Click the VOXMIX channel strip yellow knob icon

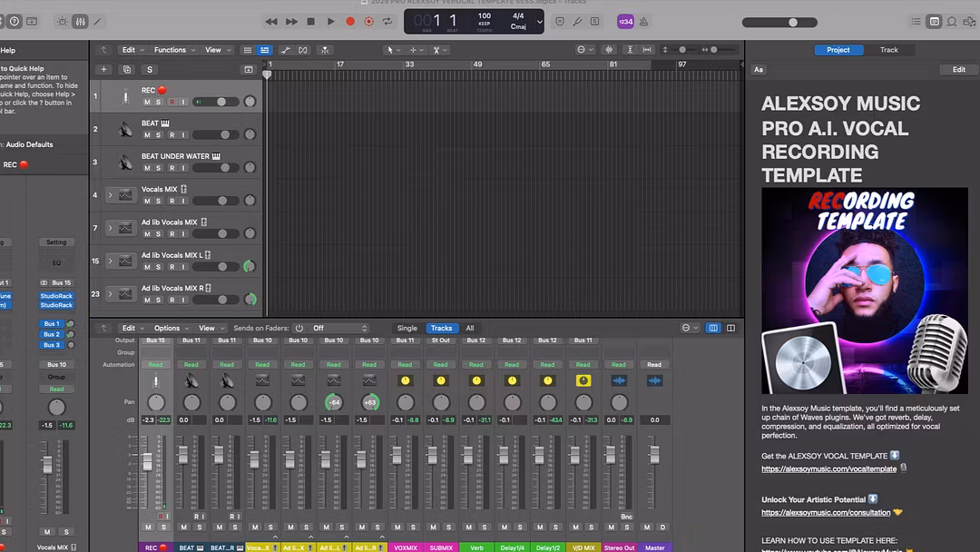405,380
